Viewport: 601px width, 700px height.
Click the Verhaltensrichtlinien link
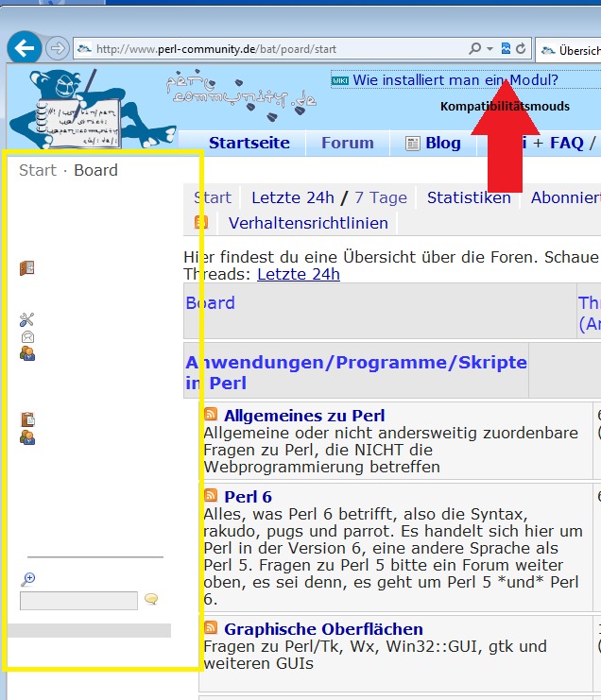click(308, 223)
